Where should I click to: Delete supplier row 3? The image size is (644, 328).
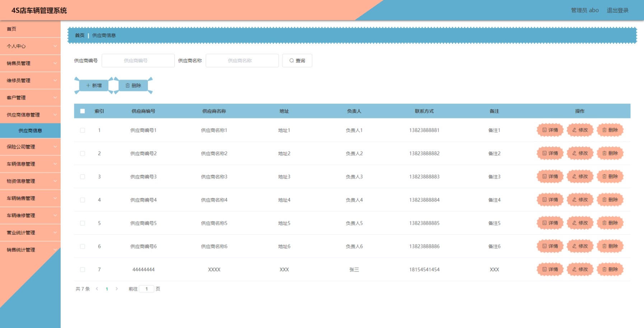click(610, 177)
